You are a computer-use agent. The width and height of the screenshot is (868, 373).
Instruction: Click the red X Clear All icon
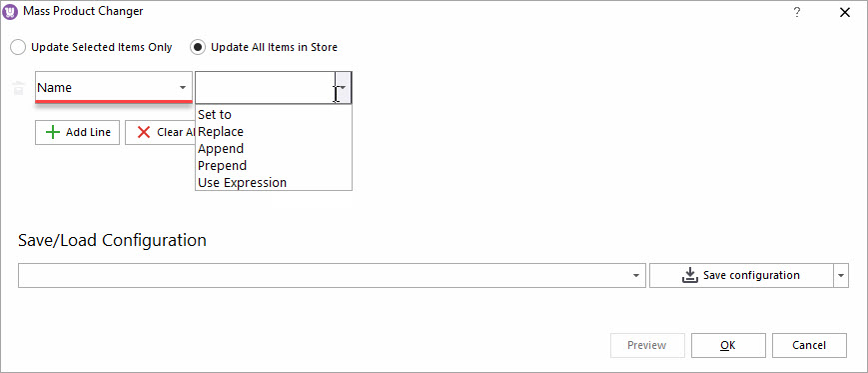(x=144, y=132)
